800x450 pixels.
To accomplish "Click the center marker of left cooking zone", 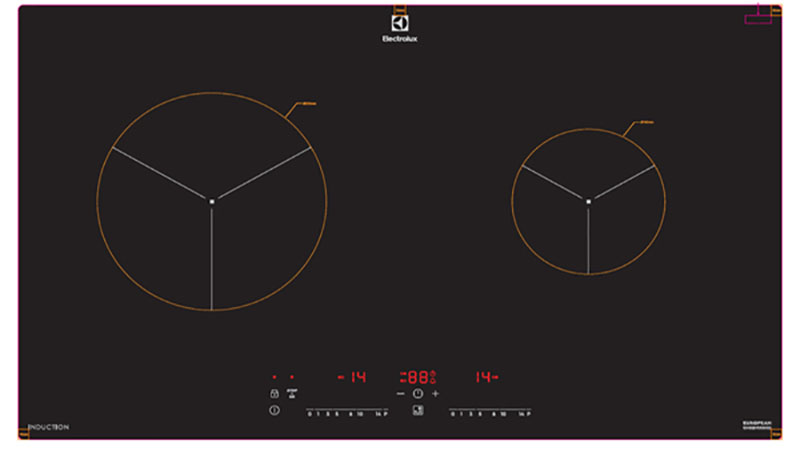I will pos(212,201).
